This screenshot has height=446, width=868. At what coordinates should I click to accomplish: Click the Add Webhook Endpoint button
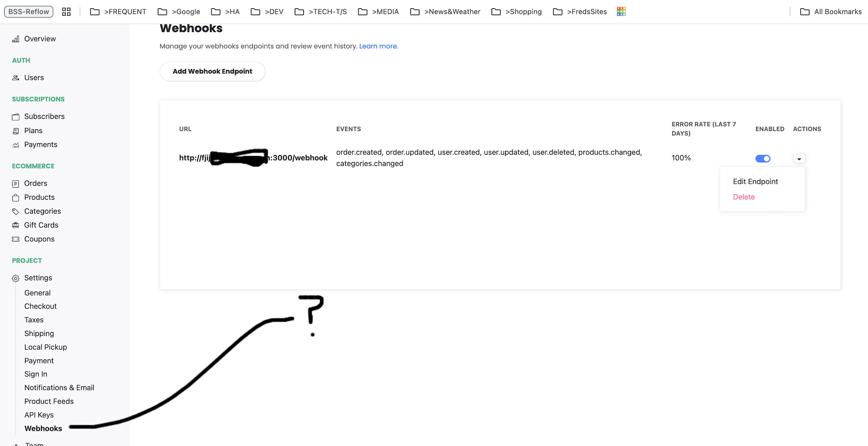click(212, 71)
